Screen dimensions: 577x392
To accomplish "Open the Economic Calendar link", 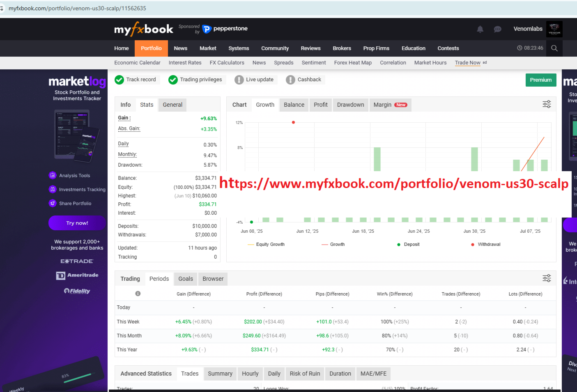I will 137,63.
